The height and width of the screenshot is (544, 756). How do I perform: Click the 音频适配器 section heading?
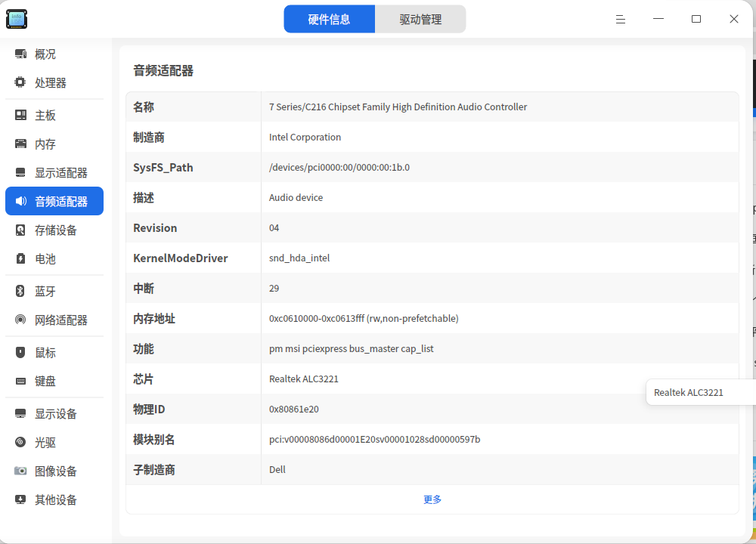click(x=163, y=71)
